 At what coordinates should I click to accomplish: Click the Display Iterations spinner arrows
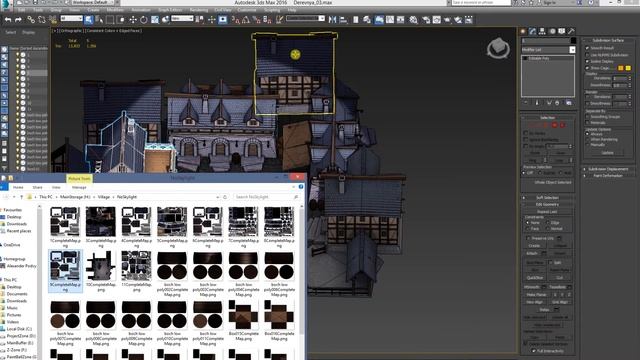click(x=629, y=78)
